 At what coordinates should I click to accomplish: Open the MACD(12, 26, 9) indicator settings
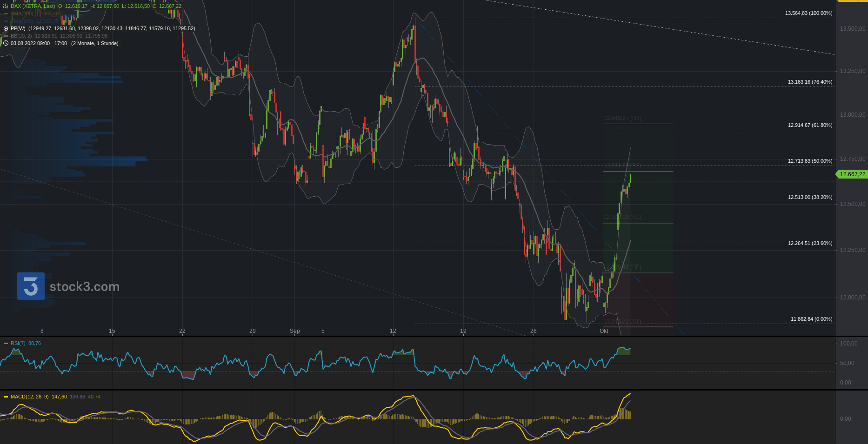click(x=29, y=397)
